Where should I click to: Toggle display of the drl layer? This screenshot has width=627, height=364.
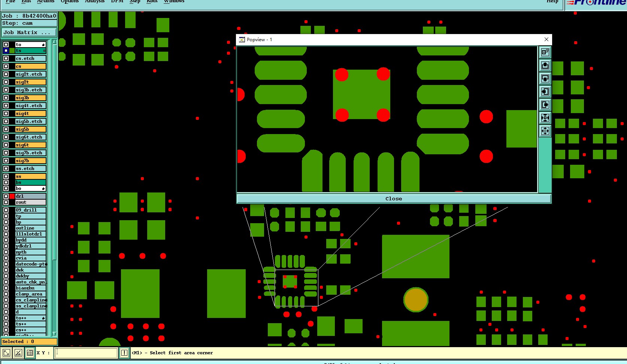pos(6,196)
